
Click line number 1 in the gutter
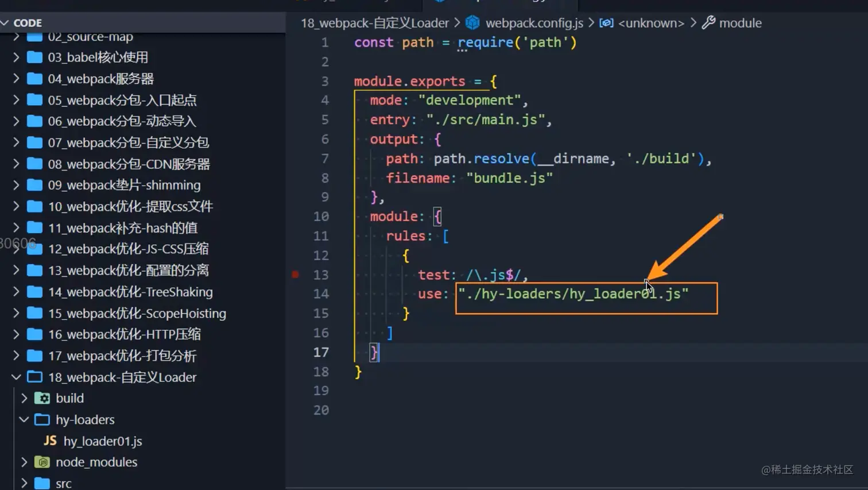(x=325, y=43)
